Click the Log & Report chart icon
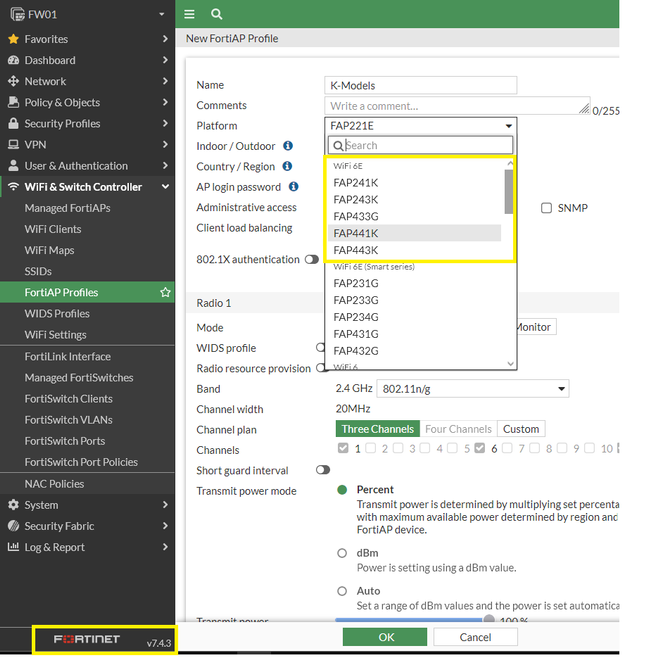The height and width of the screenshot is (665, 649). (14, 547)
